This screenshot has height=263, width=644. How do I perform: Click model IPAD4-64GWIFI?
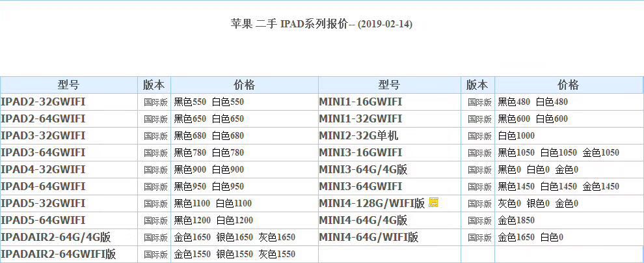pos(43,186)
